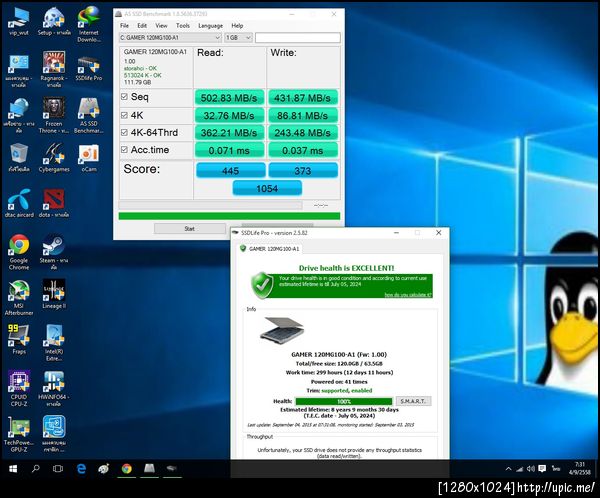Click the taskbar search magnifier icon

tap(36, 469)
